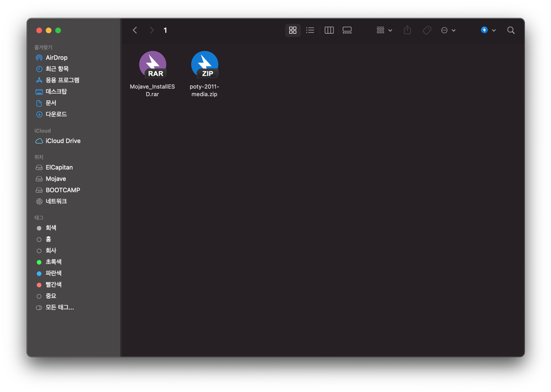Click the Edit Tags icon

427,30
